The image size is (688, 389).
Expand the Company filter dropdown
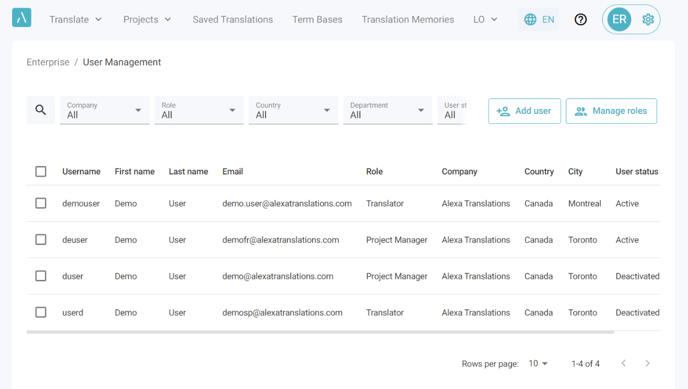(x=105, y=110)
